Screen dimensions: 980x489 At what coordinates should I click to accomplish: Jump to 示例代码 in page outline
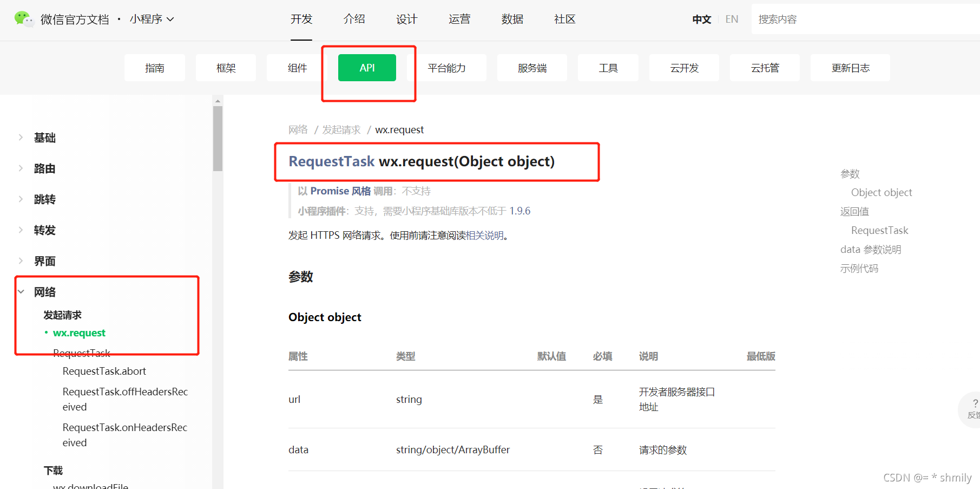tap(859, 268)
